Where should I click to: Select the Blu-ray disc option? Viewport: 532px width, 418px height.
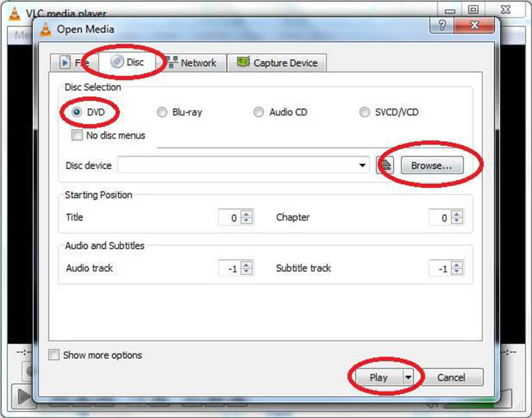tap(162, 112)
